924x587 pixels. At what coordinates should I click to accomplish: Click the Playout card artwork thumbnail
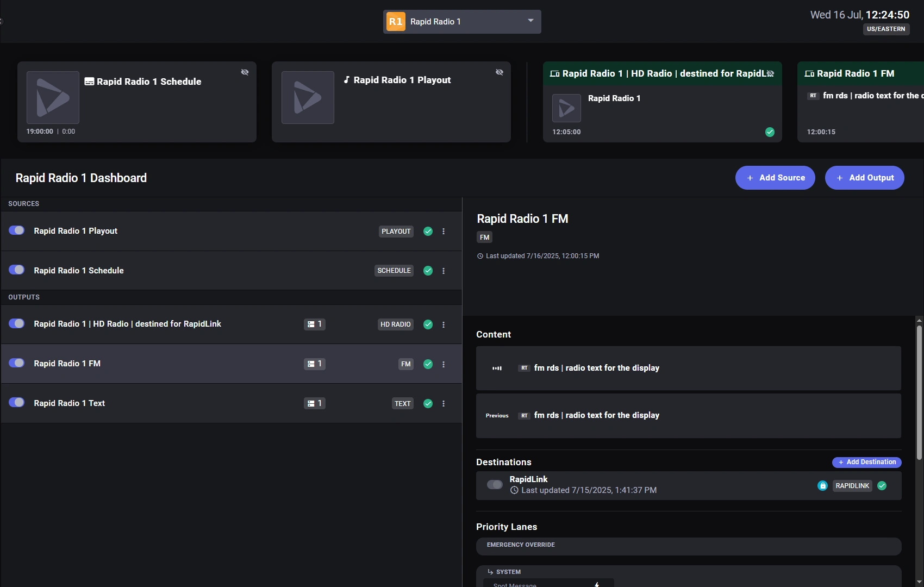coord(308,97)
